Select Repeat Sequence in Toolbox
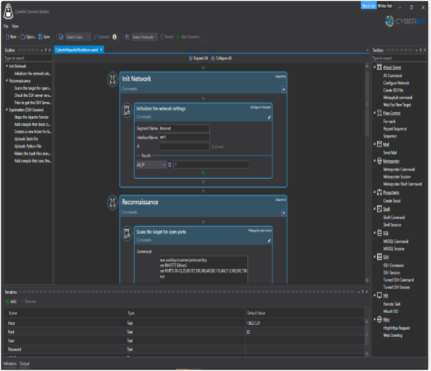The width and height of the screenshot is (431, 371). 395,129
